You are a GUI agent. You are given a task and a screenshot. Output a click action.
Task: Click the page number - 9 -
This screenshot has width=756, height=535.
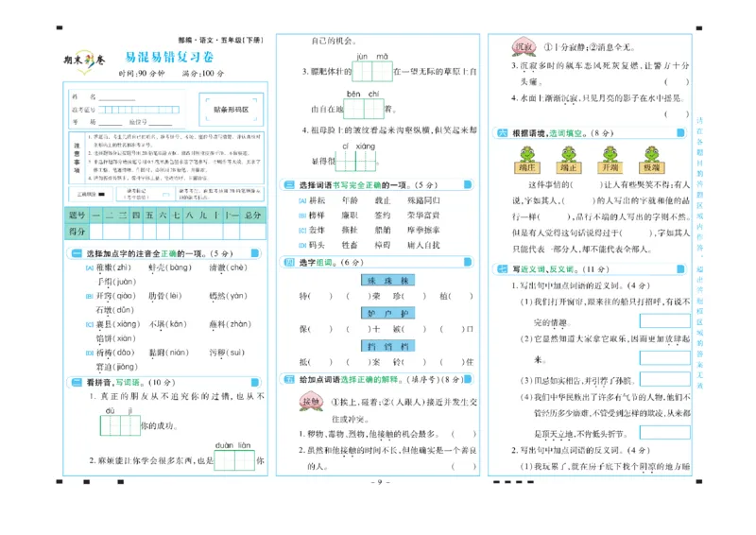pyautogui.click(x=380, y=482)
